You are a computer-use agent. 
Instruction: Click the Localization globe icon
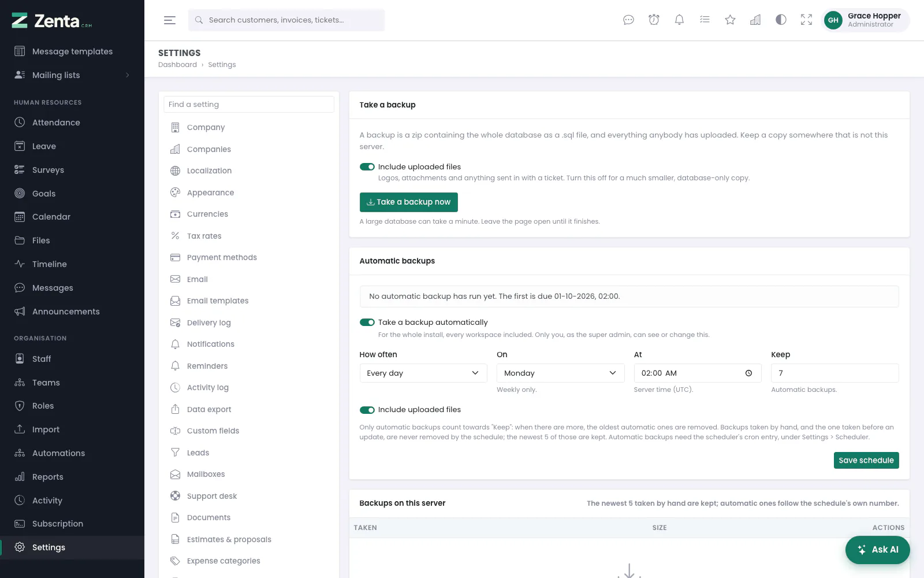175,171
